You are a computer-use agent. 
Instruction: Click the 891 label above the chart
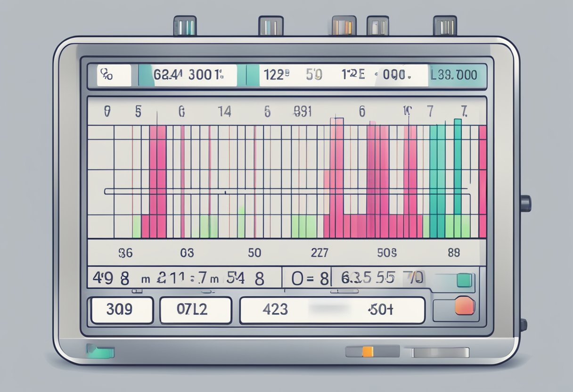click(x=303, y=112)
